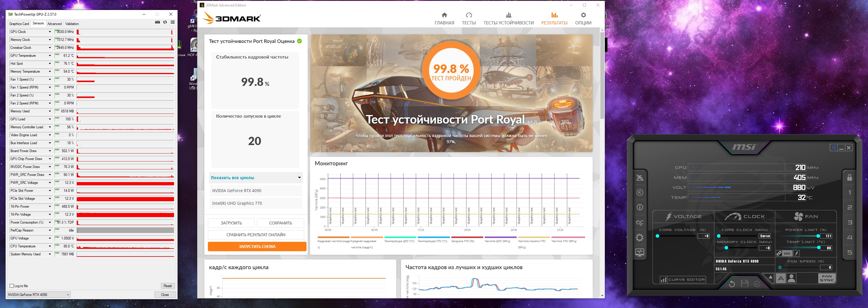Open the GPU-Z hamburger menu
Screen dimensions: 868x308
(173, 22)
